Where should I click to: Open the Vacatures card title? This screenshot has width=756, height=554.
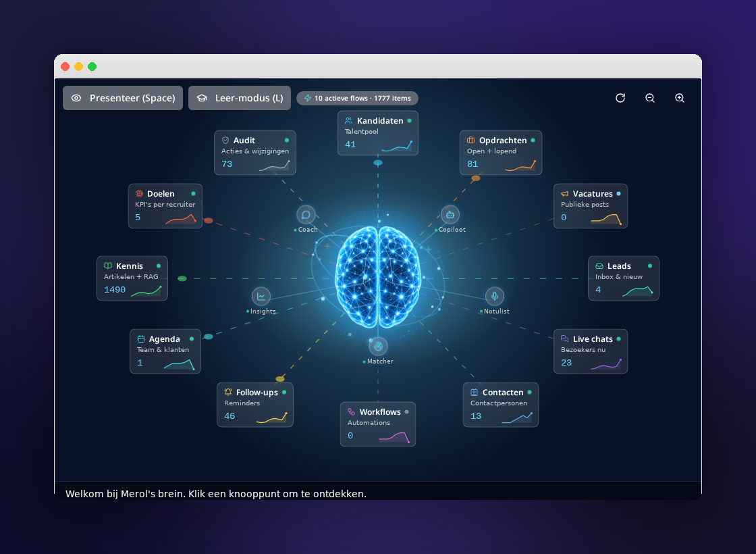click(x=593, y=193)
